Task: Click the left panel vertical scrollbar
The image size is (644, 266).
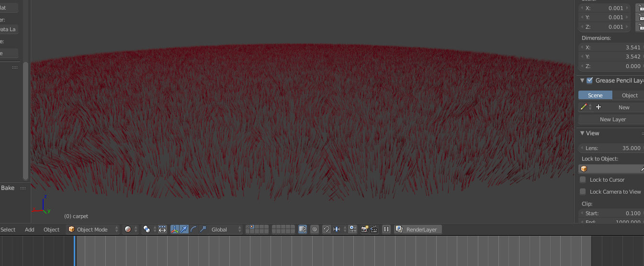Action: click(26, 120)
